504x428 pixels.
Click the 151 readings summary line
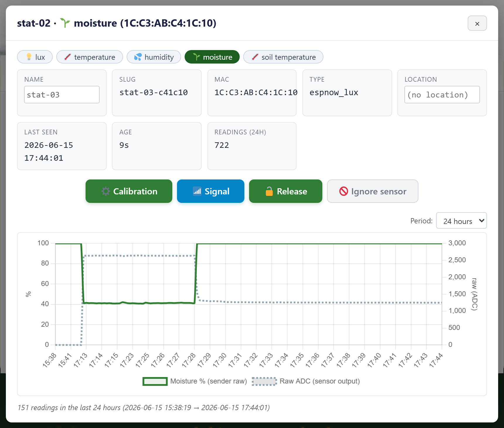(144, 408)
